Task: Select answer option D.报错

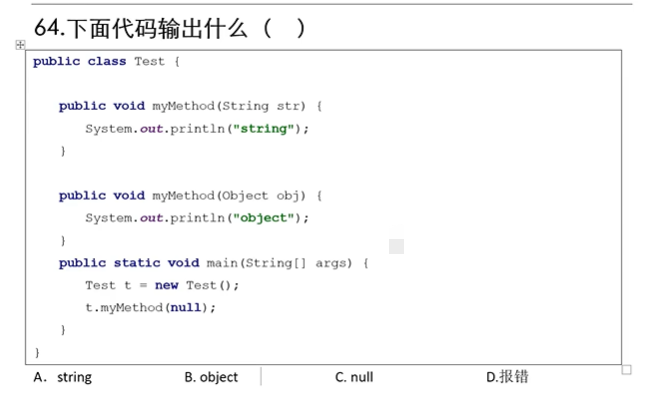Action: tap(507, 377)
